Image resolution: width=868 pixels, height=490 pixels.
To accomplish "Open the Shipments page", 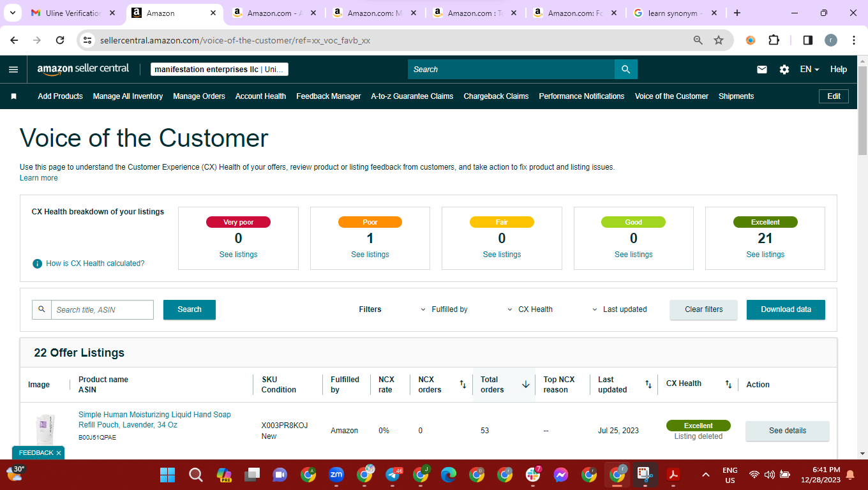I will 736,96.
